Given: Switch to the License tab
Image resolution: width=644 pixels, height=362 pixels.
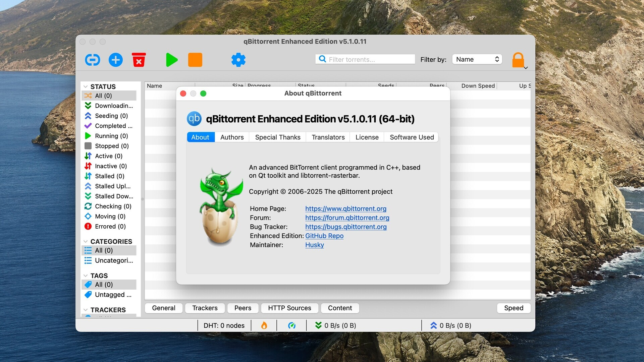Looking at the screenshot, I should (367, 137).
